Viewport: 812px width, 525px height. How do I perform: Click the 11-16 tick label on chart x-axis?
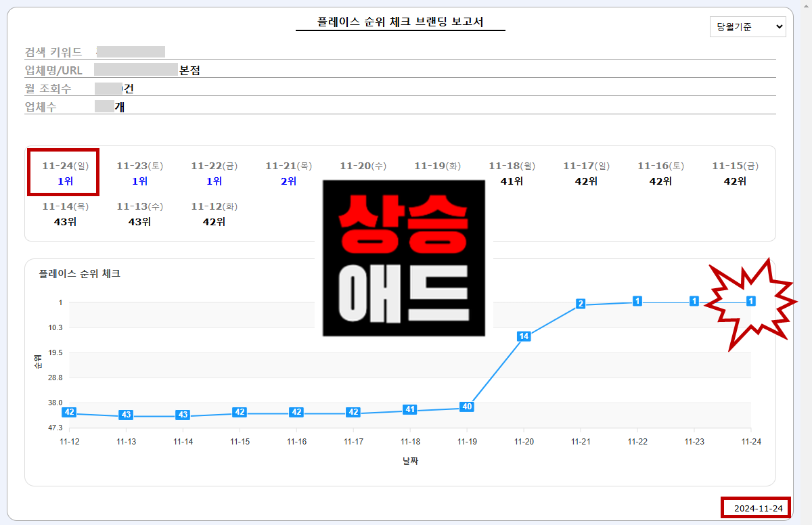(296, 442)
